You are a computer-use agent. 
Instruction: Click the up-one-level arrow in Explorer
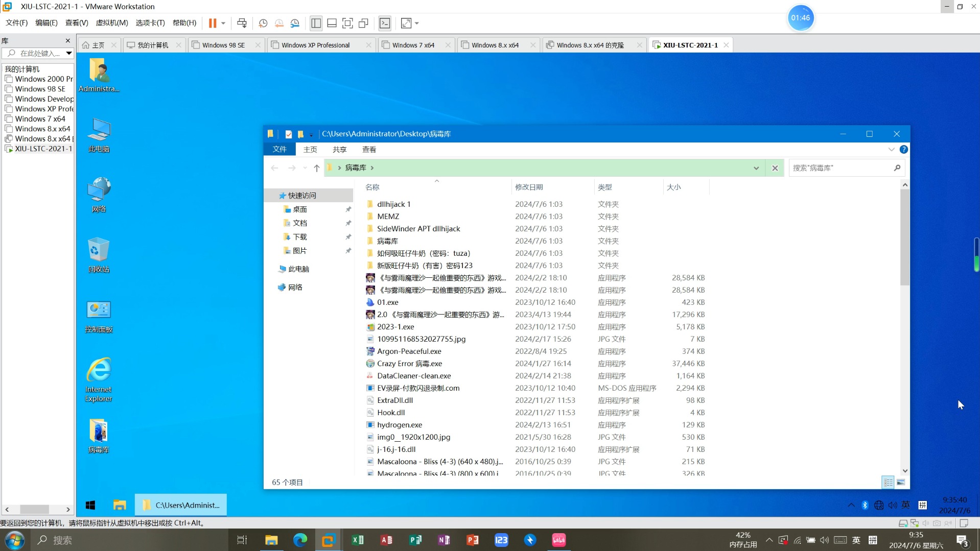316,167
